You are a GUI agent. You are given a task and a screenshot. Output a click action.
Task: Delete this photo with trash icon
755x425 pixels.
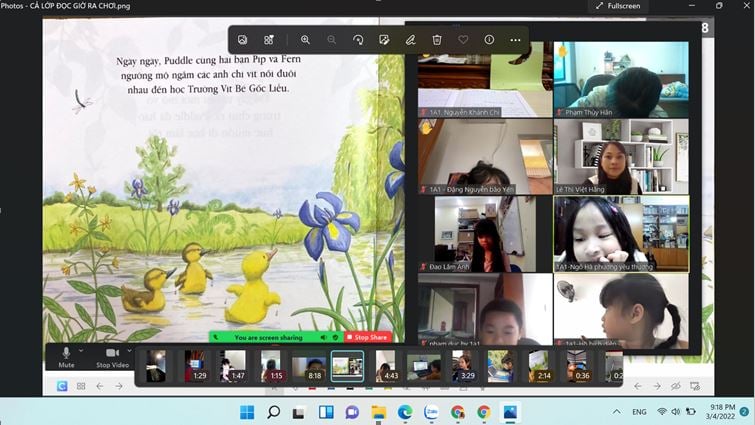tap(437, 40)
